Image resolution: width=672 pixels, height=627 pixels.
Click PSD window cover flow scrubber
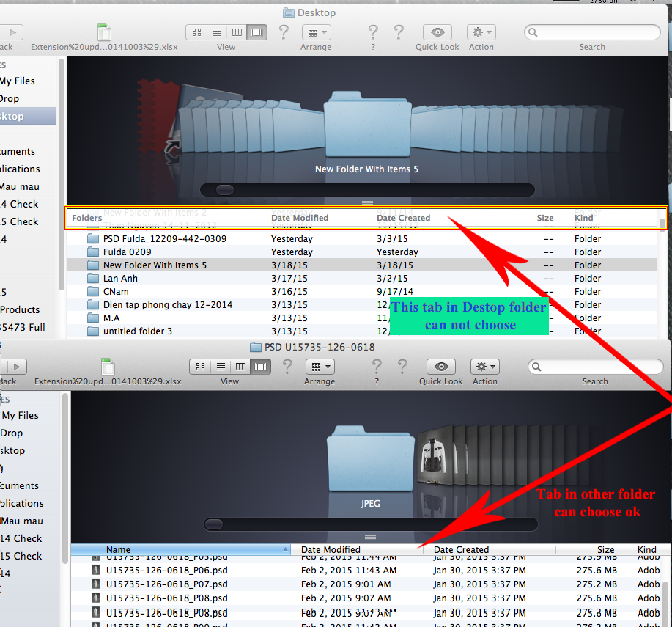pos(214,524)
